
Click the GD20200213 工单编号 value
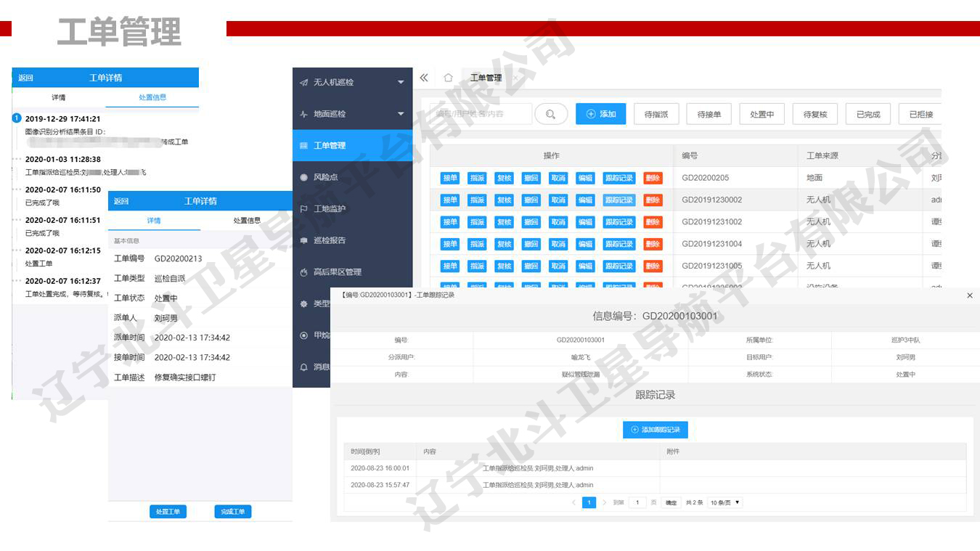179,258
